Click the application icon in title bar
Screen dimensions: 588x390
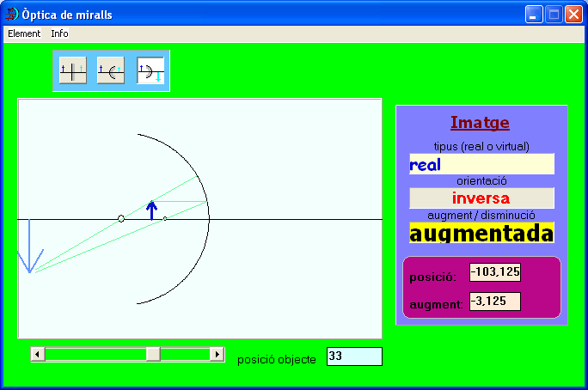click(x=12, y=15)
